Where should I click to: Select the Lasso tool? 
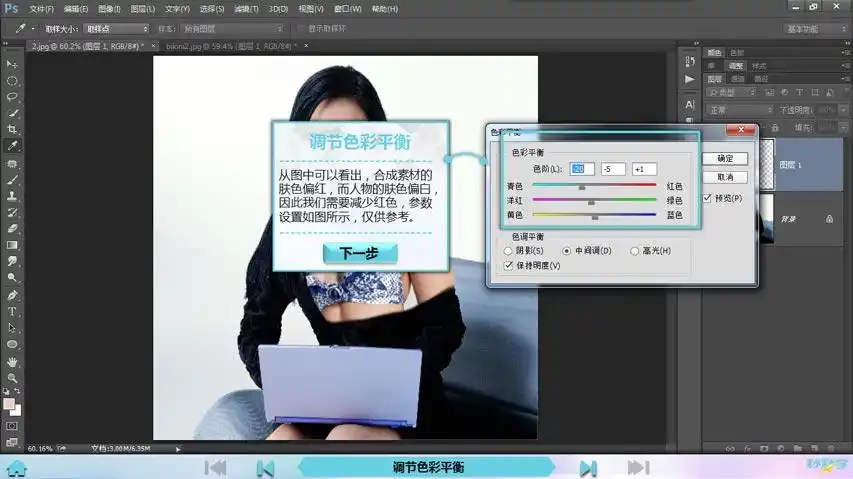click(12, 97)
